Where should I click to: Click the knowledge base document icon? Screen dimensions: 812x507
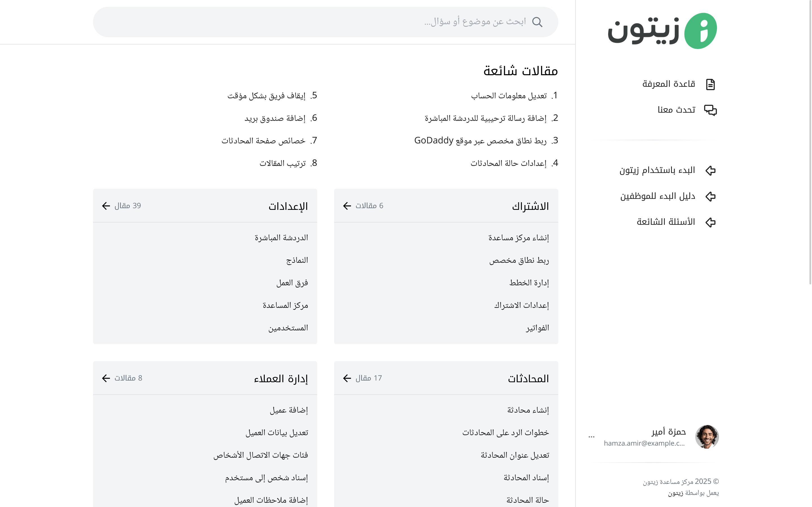coord(710,84)
